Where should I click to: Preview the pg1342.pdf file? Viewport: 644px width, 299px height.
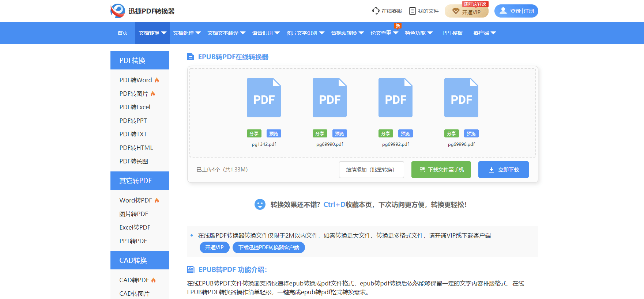coord(274,134)
